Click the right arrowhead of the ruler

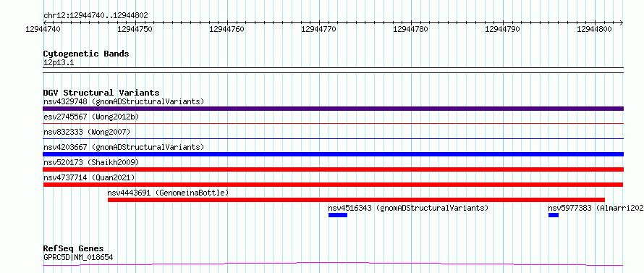pyautogui.click(x=622, y=22)
